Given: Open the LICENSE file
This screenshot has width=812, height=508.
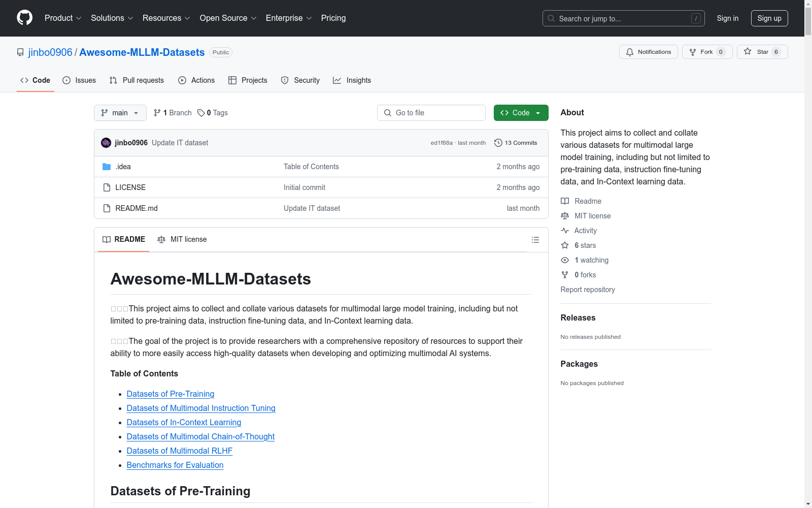Looking at the screenshot, I should click(x=130, y=187).
